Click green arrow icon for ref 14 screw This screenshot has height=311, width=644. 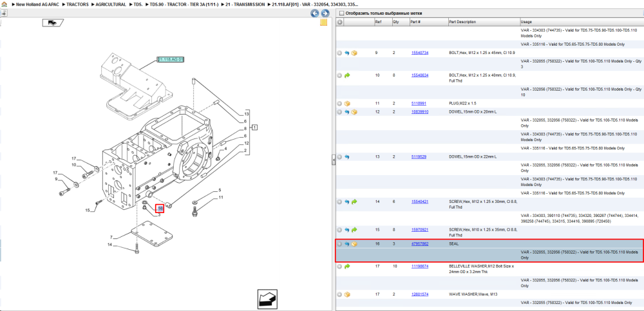click(x=354, y=202)
